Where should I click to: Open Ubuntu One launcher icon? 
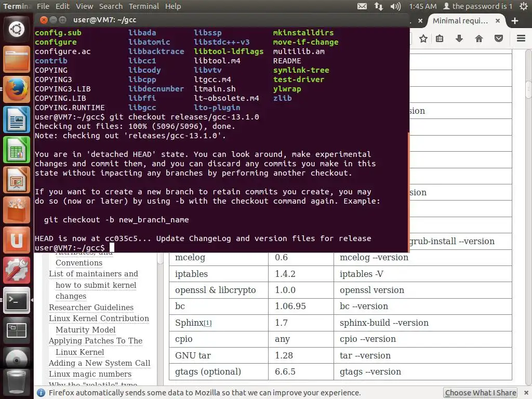click(17, 240)
